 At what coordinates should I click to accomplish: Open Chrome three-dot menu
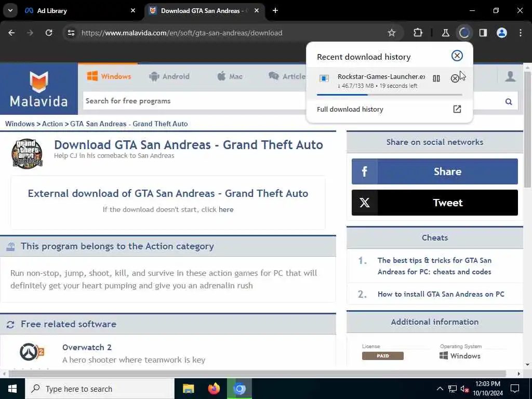(521, 33)
